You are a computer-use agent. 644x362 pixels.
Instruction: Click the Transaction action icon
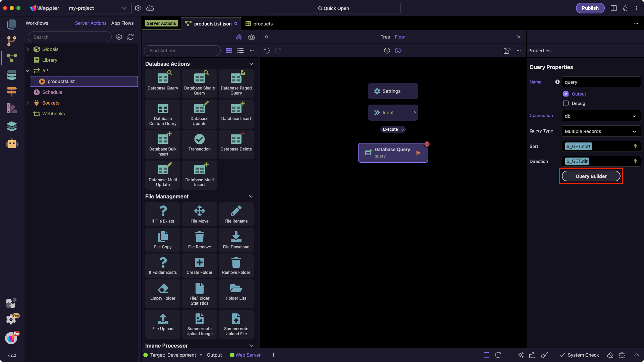click(x=199, y=139)
